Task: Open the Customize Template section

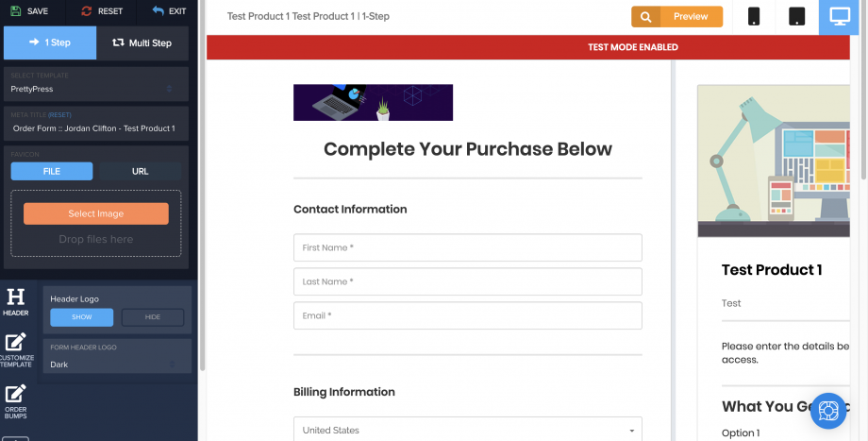Action: click(16, 349)
